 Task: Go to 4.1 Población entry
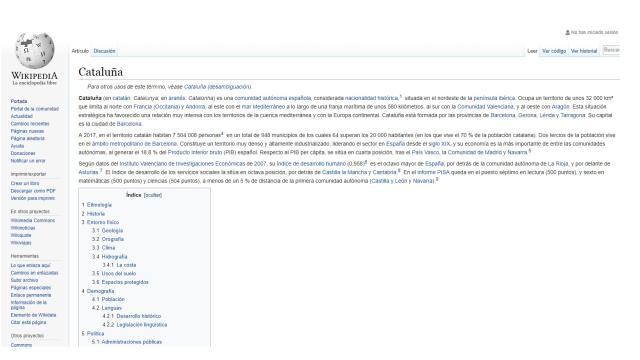coord(113,299)
